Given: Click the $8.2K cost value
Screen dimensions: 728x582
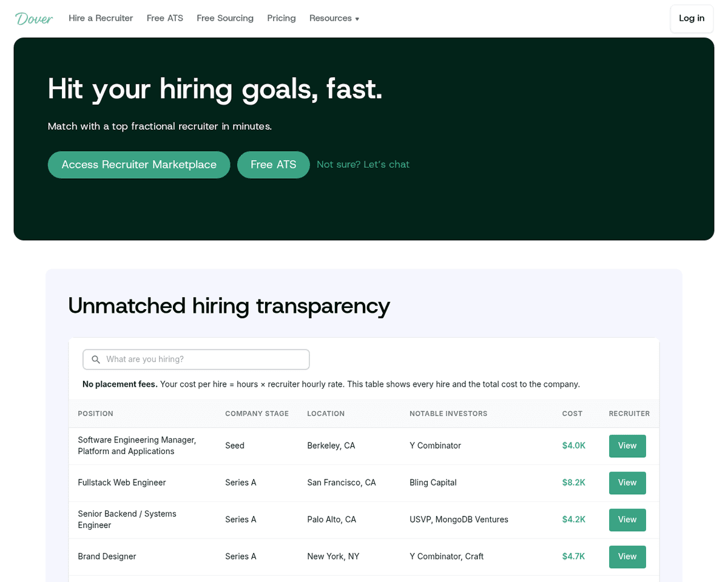Looking at the screenshot, I should [573, 483].
